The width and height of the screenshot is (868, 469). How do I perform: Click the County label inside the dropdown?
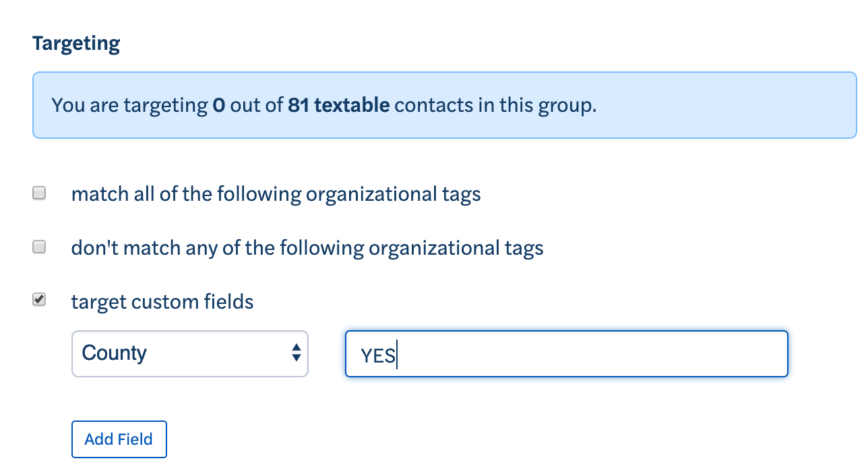pos(113,353)
